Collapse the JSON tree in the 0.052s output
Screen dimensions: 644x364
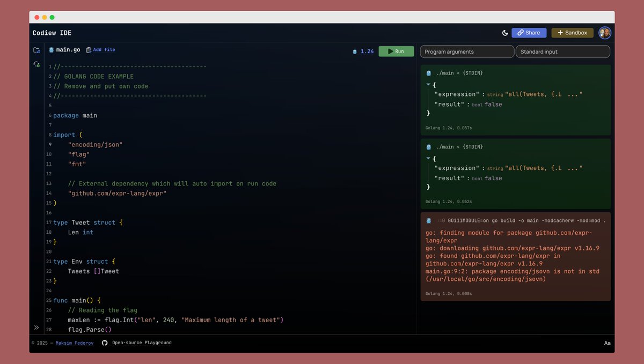pos(428,159)
